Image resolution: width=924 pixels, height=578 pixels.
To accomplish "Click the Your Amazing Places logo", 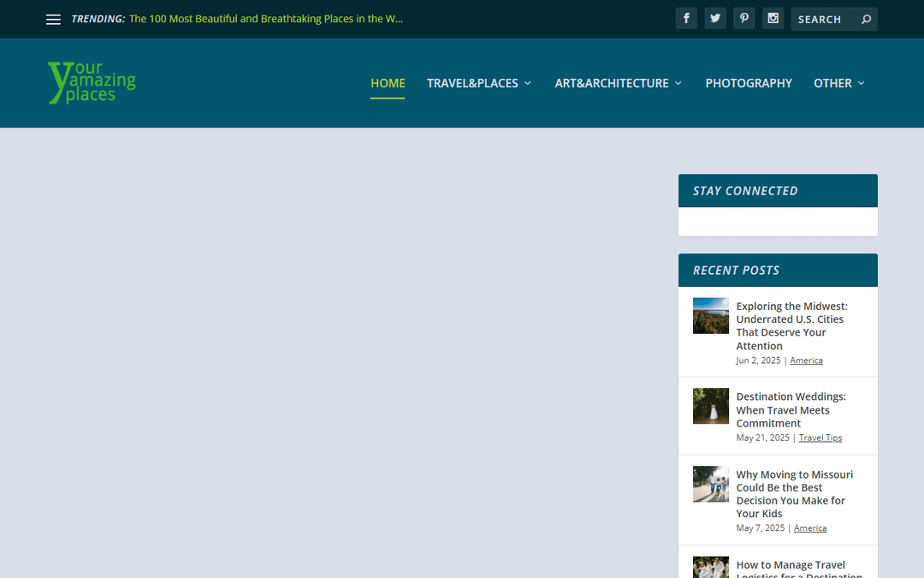I will tap(92, 82).
